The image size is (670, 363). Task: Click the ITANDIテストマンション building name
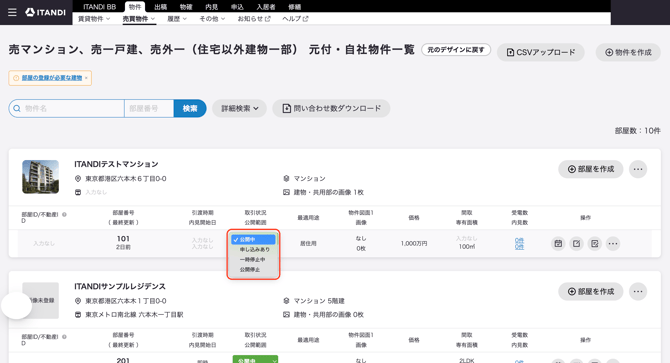click(116, 164)
